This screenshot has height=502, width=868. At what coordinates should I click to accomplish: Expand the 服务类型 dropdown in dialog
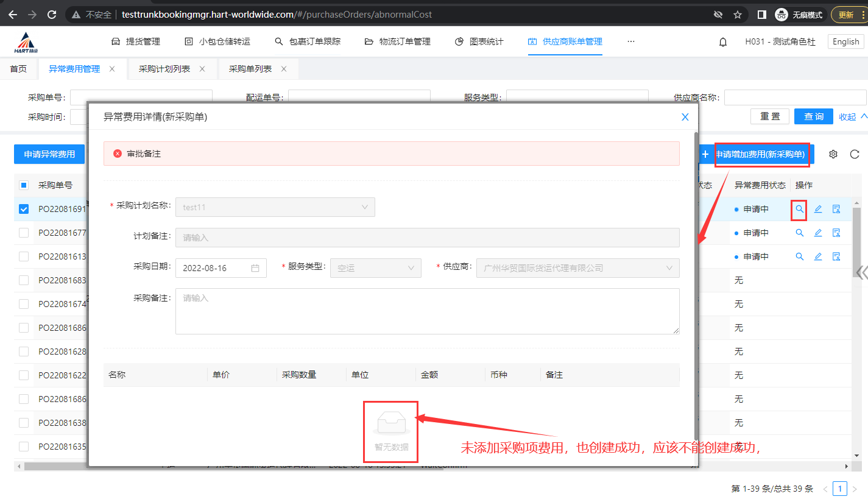(x=375, y=267)
